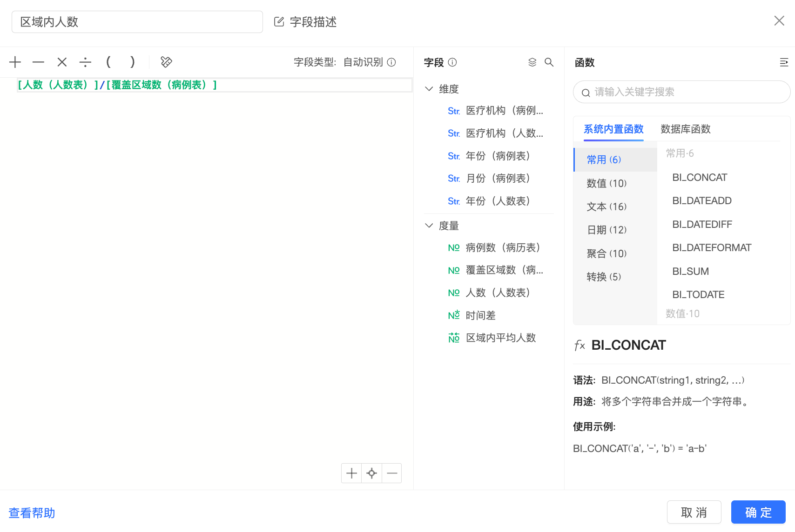Viewport: 795px width, 532px height.
Task: Collapse the 度量 section
Action: (429, 226)
